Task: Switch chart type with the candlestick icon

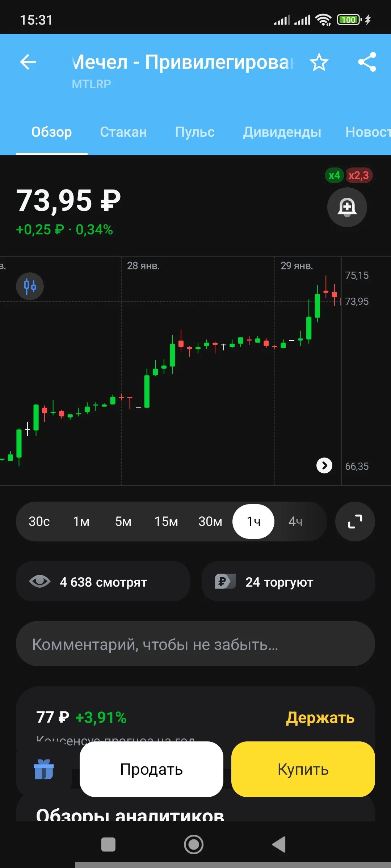Action: pos(30,286)
